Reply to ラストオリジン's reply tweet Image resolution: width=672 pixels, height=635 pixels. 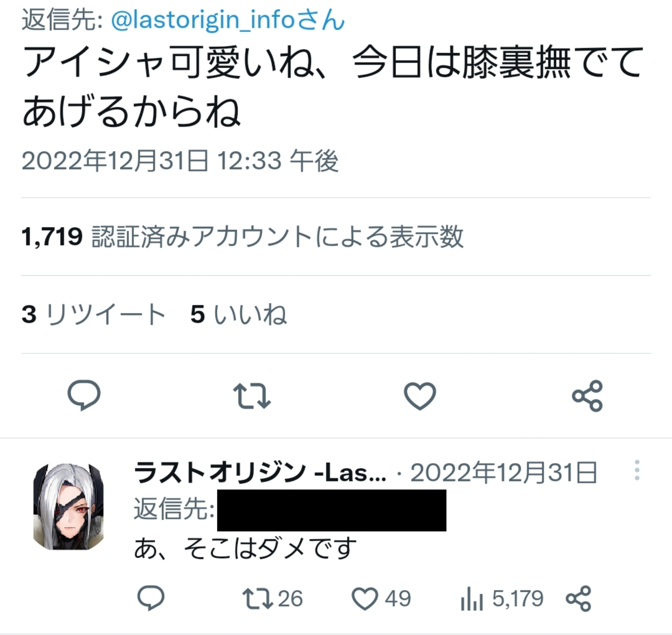150,598
